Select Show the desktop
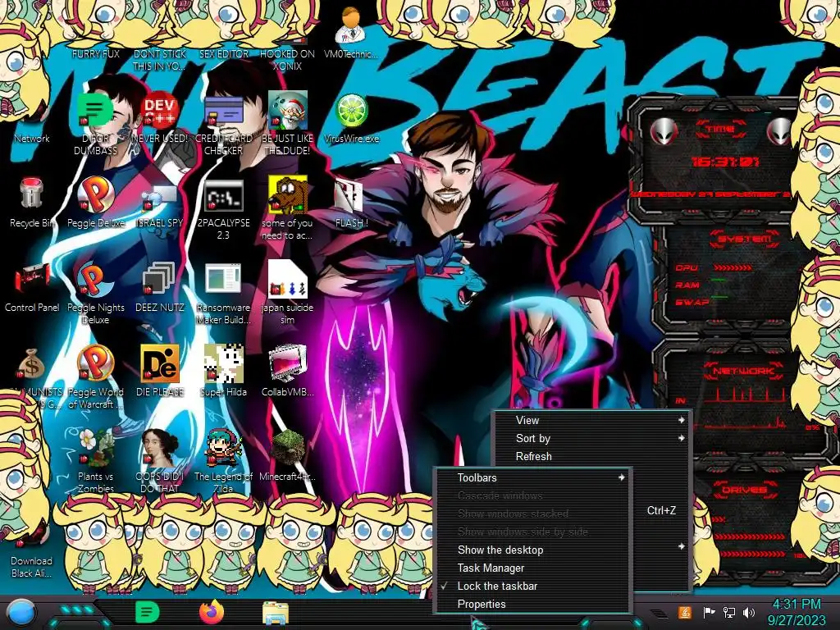840x630 pixels. [533, 550]
